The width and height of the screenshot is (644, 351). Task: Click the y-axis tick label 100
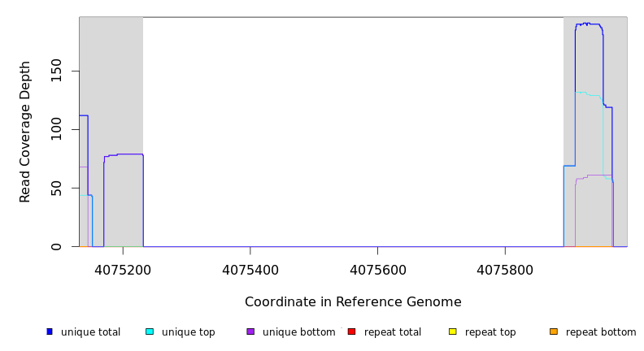[x=56, y=129]
